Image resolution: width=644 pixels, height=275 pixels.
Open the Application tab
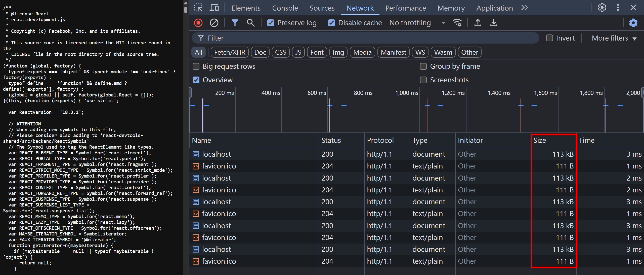pos(494,8)
